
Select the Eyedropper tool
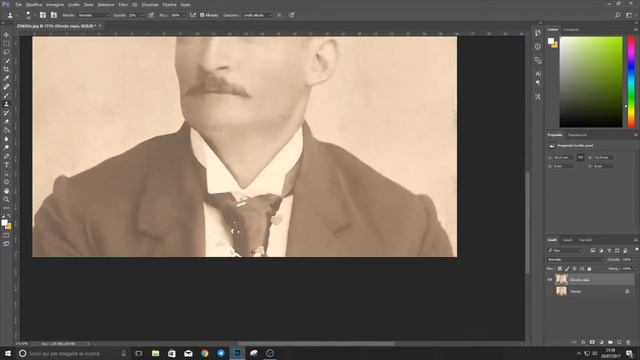[6, 78]
